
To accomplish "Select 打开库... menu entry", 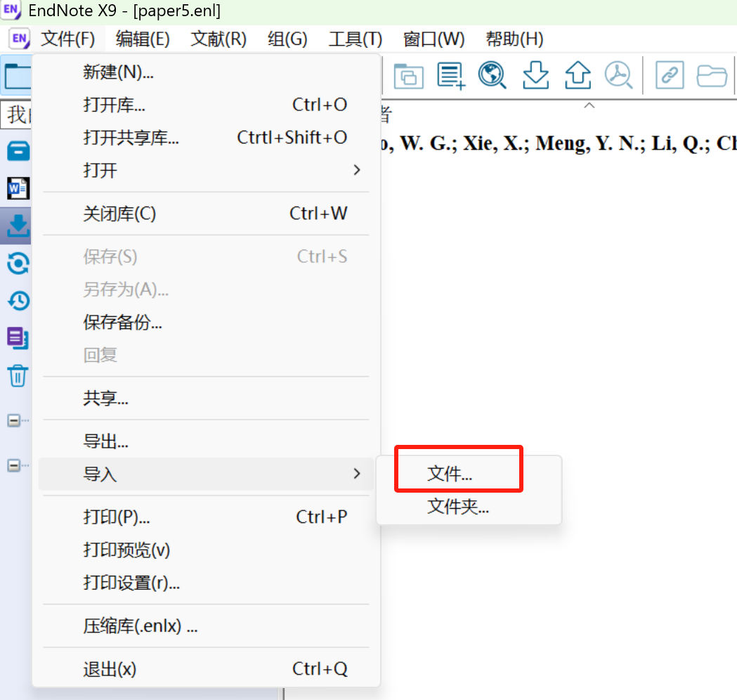I will pos(206,105).
